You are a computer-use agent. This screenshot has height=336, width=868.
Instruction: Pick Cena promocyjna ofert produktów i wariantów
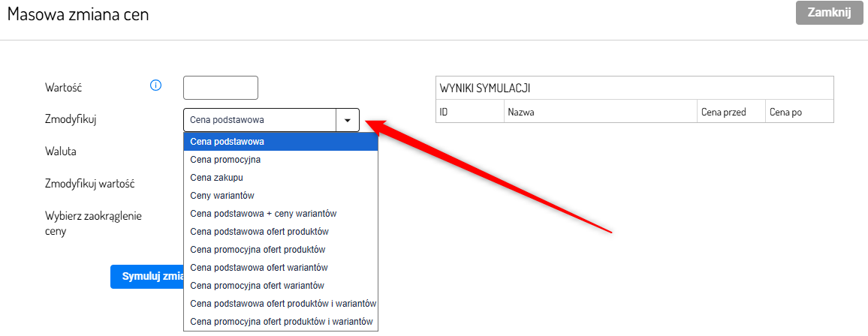click(280, 322)
